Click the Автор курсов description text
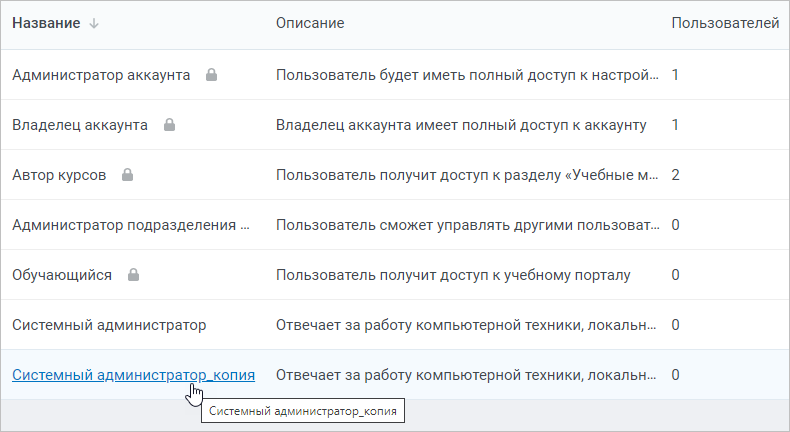This screenshot has width=790, height=432. click(467, 175)
